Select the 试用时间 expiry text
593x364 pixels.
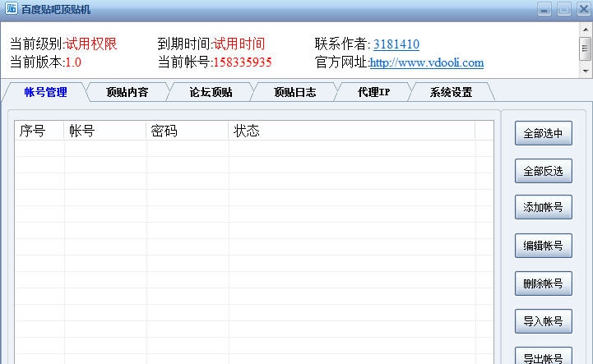click(239, 44)
